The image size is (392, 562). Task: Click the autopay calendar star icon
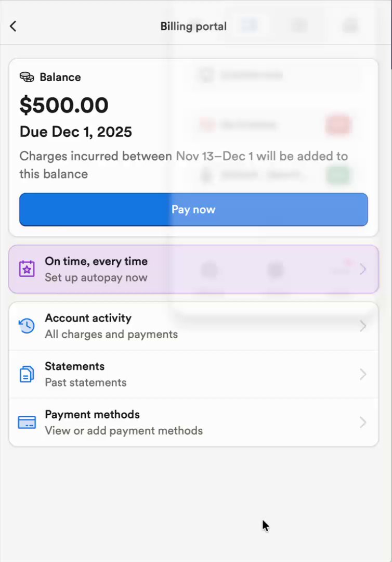coord(27,269)
